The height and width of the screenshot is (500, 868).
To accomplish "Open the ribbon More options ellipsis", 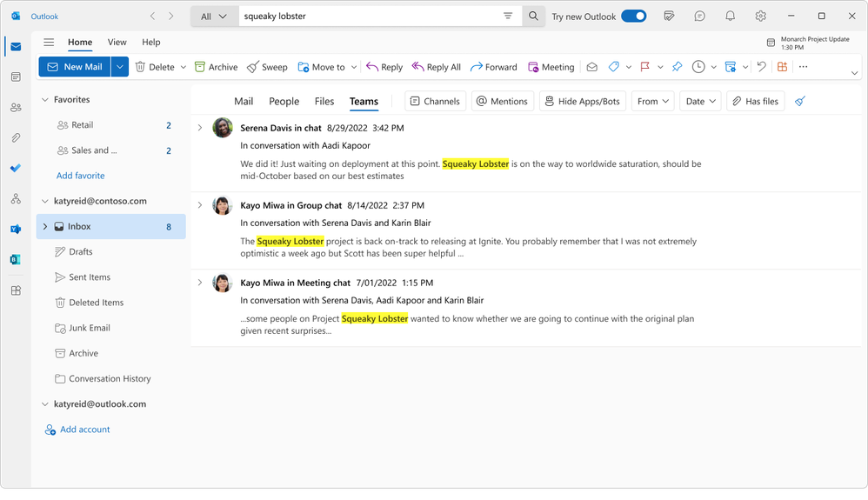I will click(x=804, y=67).
